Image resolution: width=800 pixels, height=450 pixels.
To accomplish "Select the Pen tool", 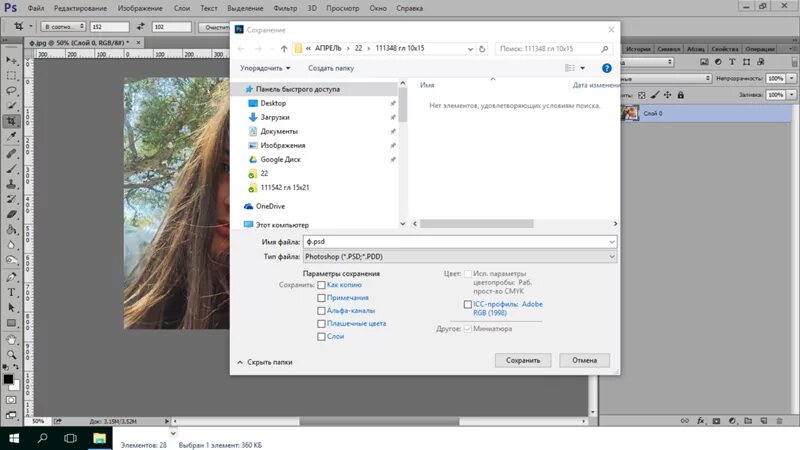I will (11, 277).
